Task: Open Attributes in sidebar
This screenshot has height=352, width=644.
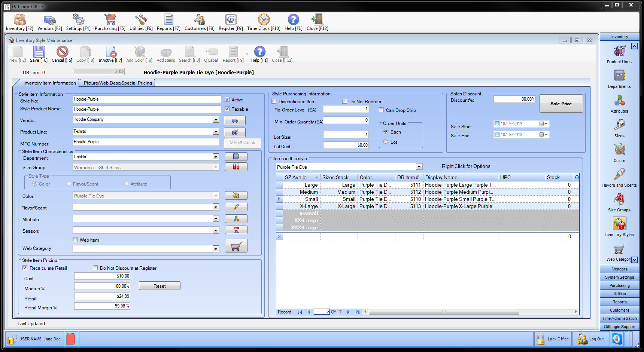Action: 619,104
